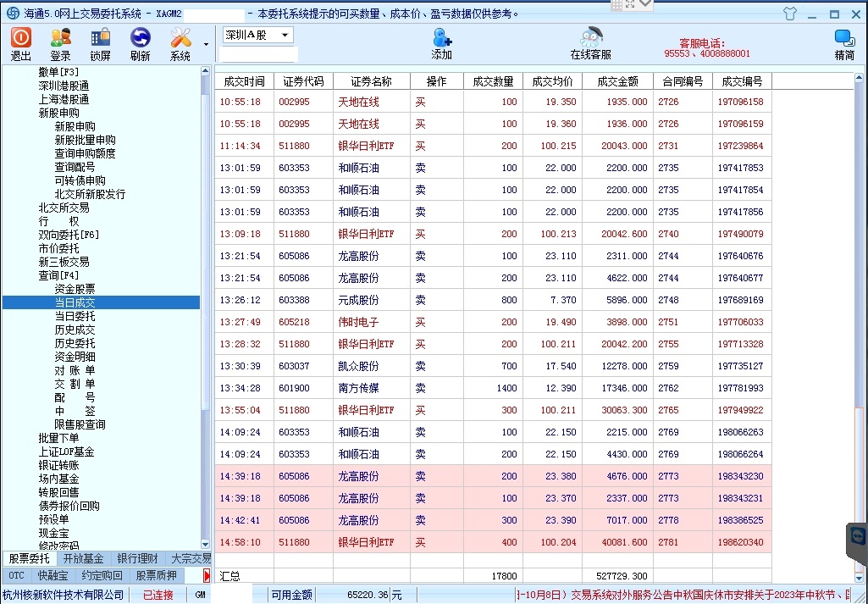The image size is (868, 604).
Task: Click the 登录 login icon
Action: pos(60,43)
